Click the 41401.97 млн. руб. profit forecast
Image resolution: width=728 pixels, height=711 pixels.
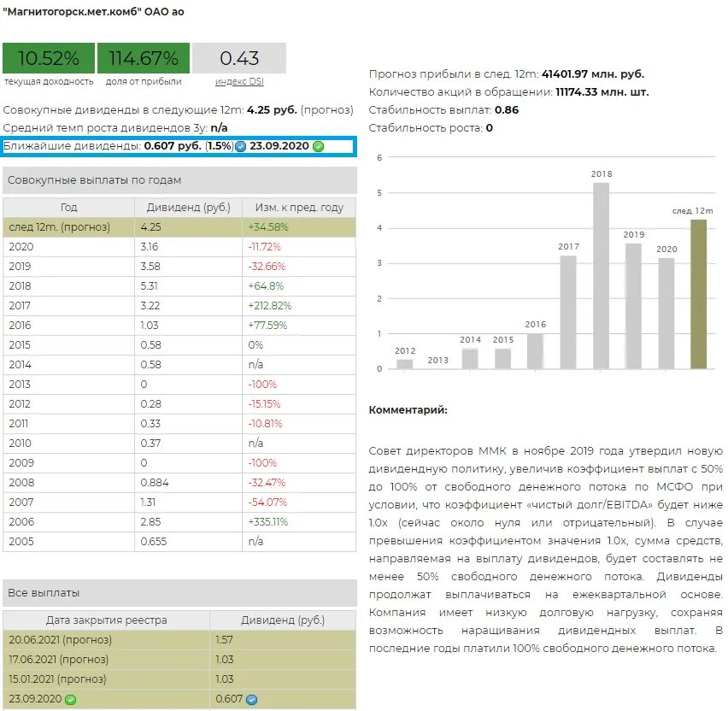coord(593,73)
